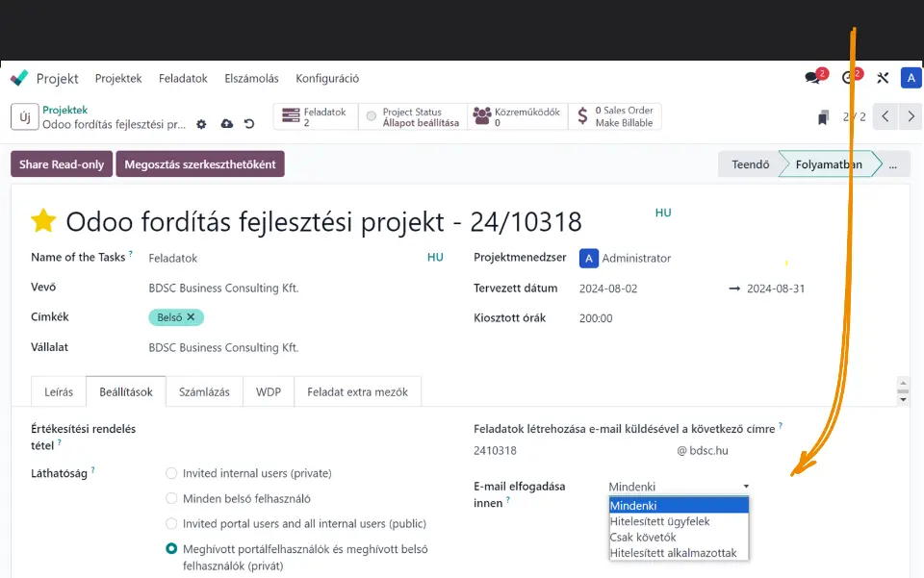Click the Share Read-only button

tap(62, 164)
